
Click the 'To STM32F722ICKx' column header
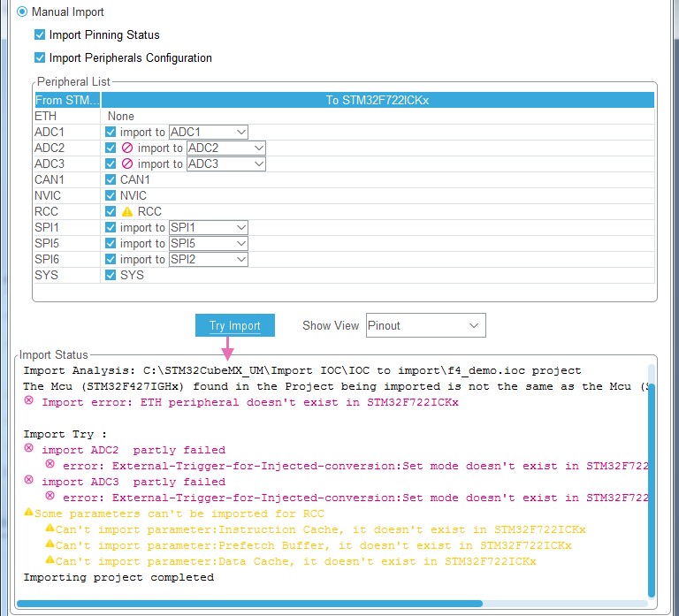tap(378, 100)
